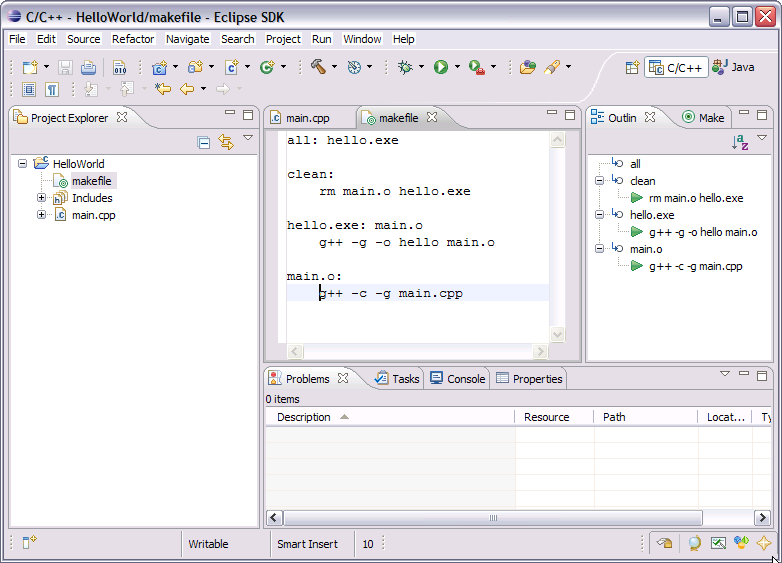Open the Refactor menu
782x563 pixels.
133,39
